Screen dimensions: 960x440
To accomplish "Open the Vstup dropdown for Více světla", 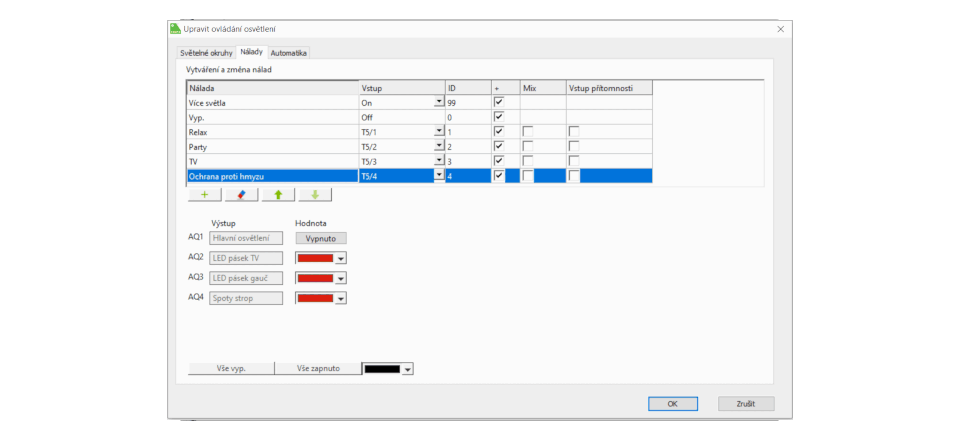I will [x=439, y=102].
